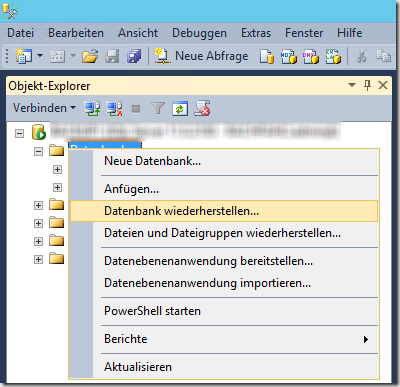Click the connect Object Explorer icon
This screenshot has height=387, width=400.
(92, 109)
